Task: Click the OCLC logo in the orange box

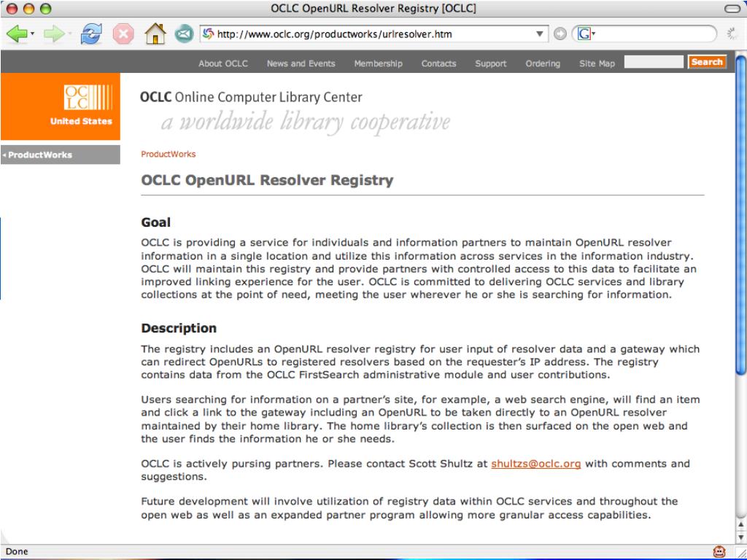Action: pos(88,97)
